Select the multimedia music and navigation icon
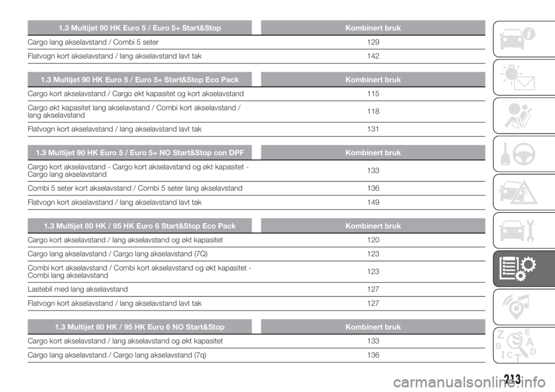The height and width of the screenshot is (392, 555). (x=516, y=306)
